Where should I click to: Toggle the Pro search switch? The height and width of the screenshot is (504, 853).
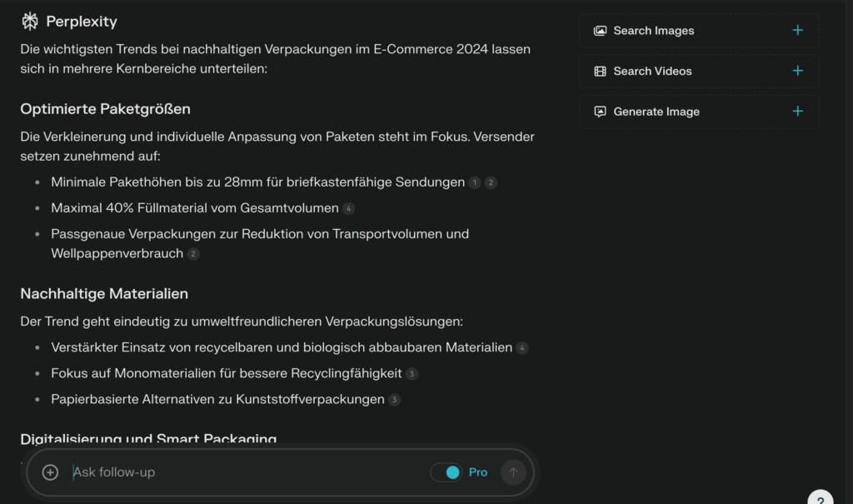click(446, 472)
